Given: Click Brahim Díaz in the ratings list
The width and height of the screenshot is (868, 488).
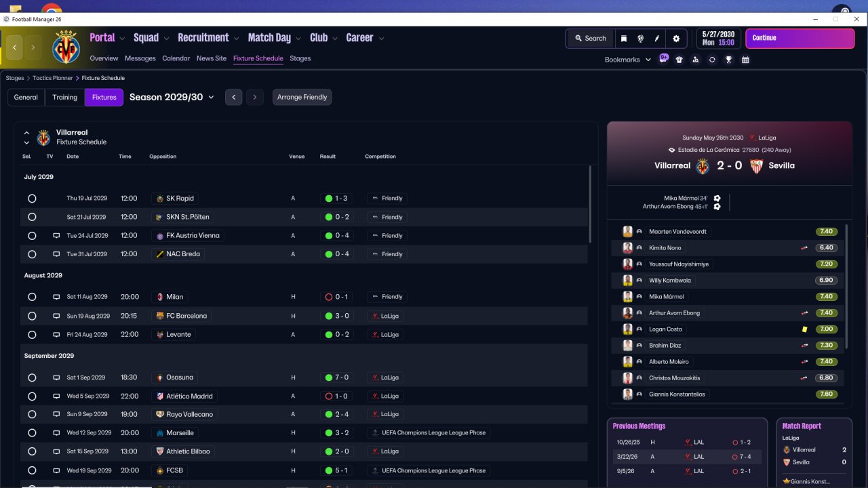Looking at the screenshot, I should click(x=665, y=346).
